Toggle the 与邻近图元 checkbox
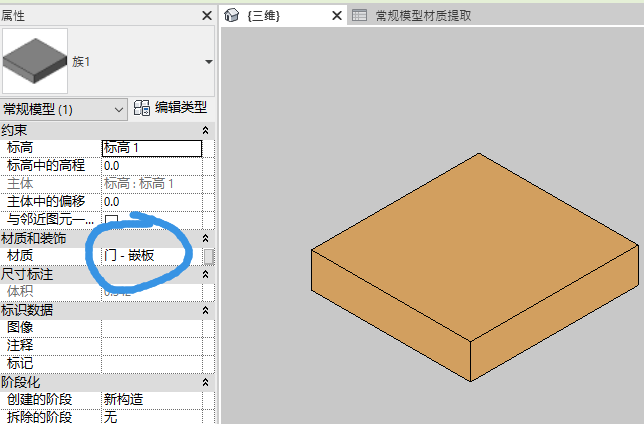The width and height of the screenshot is (644, 424). (x=111, y=219)
